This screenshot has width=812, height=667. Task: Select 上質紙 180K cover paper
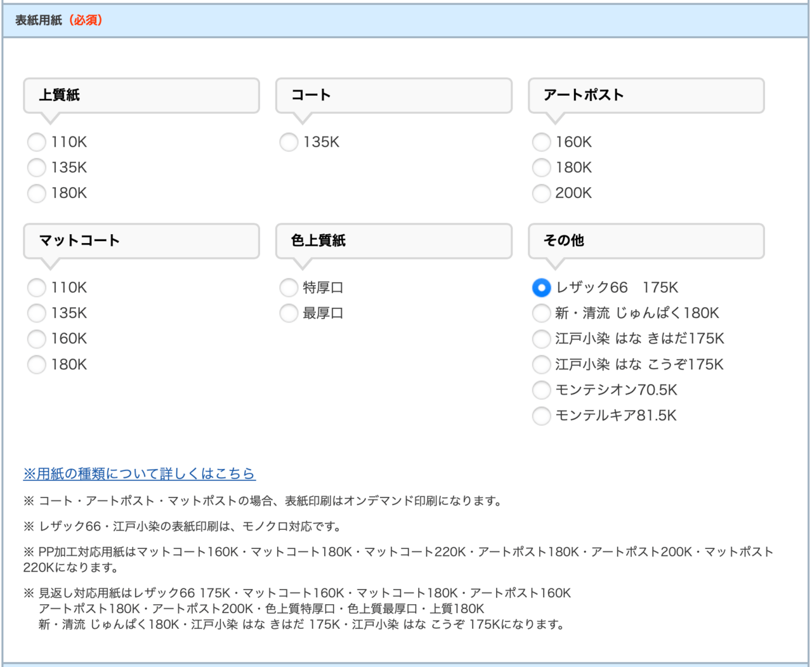coord(37,193)
